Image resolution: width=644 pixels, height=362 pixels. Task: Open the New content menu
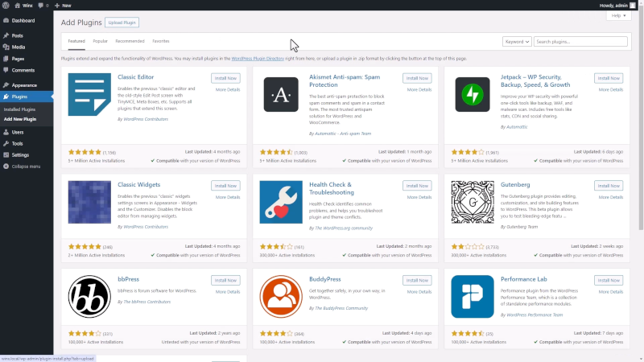pos(63,6)
